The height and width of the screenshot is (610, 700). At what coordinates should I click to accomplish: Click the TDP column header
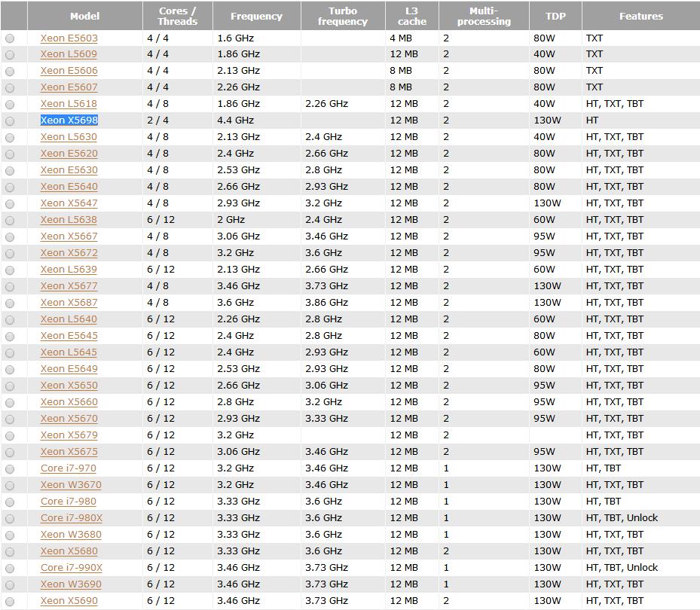555,16
